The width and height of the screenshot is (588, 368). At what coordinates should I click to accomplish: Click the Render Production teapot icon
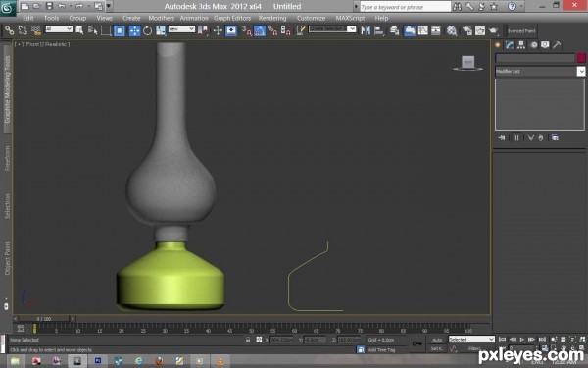point(493,30)
